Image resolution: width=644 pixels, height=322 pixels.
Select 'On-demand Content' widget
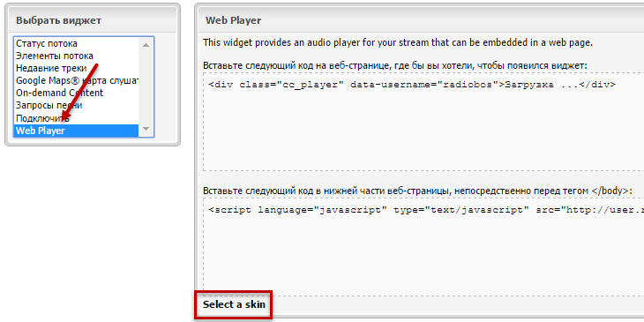[78, 93]
